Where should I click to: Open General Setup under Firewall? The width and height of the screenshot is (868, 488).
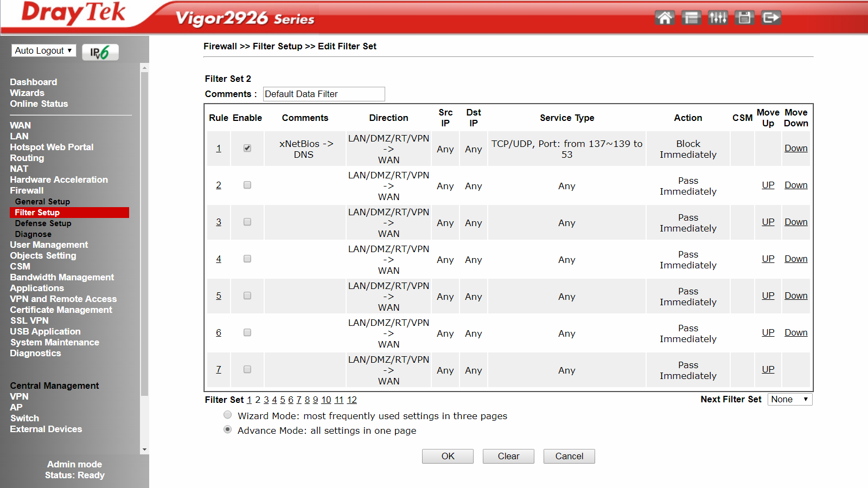click(42, 202)
